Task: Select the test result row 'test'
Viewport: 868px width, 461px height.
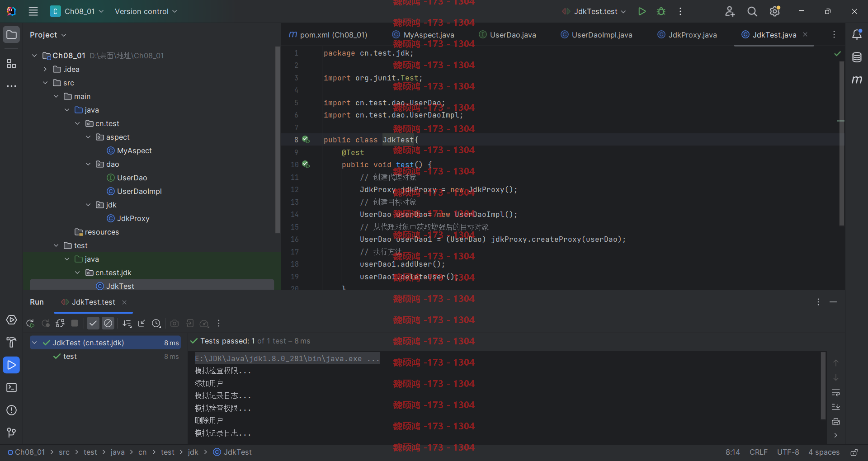Action: click(105, 356)
